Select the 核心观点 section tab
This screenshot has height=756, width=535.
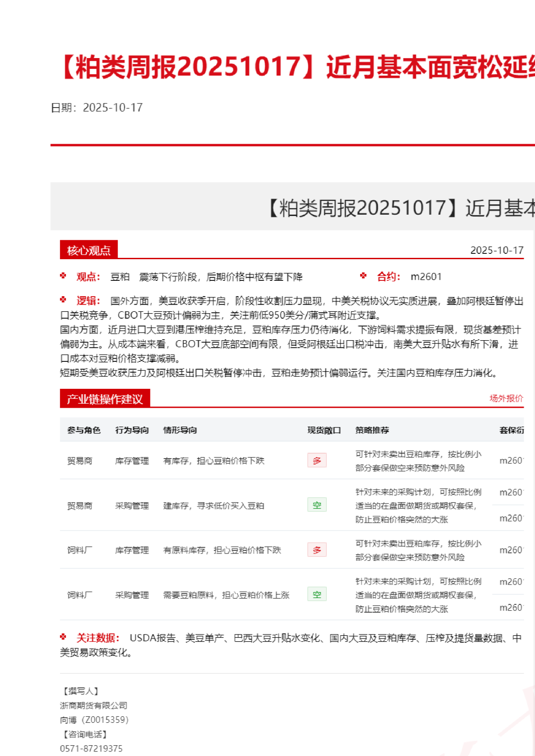coord(89,250)
